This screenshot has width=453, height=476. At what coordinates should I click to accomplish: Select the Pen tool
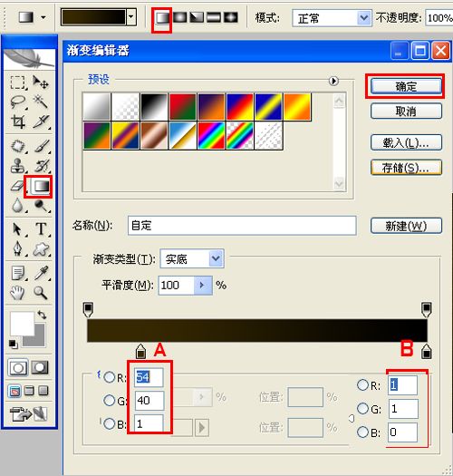[x=17, y=249]
